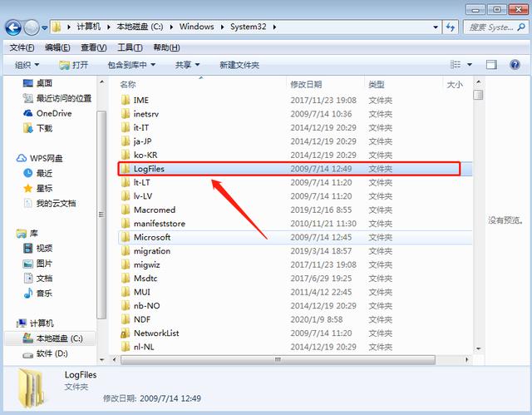Open the 文档 library
This screenshot has width=532, height=415.
(37, 279)
